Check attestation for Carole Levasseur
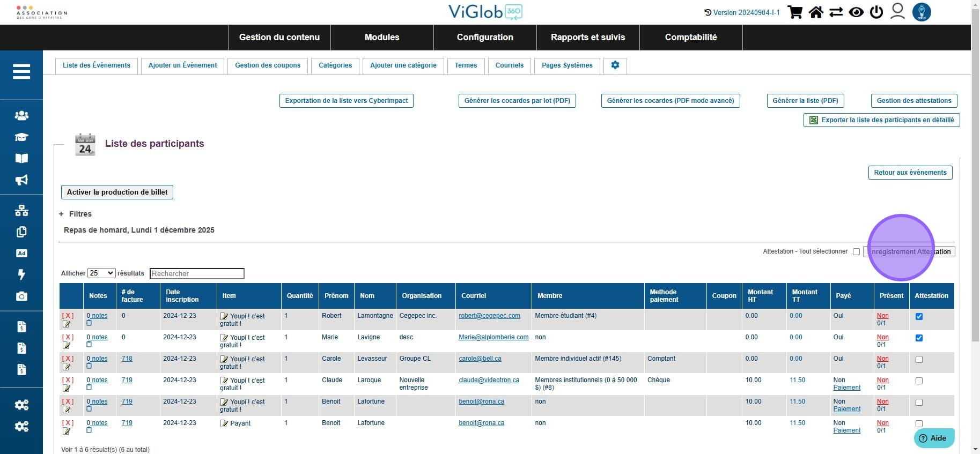980x454 pixels. (919, 359)
